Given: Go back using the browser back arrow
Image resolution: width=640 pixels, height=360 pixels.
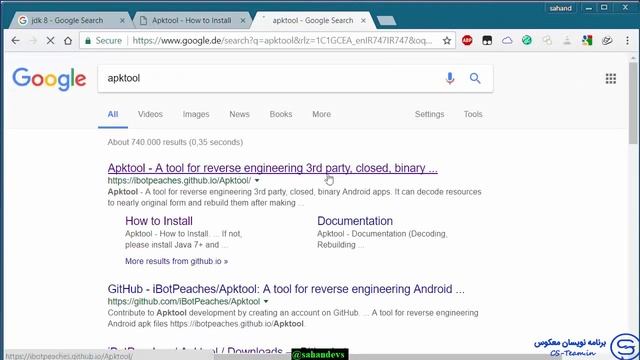Looking at the screenshot, I should click(16, 40).
